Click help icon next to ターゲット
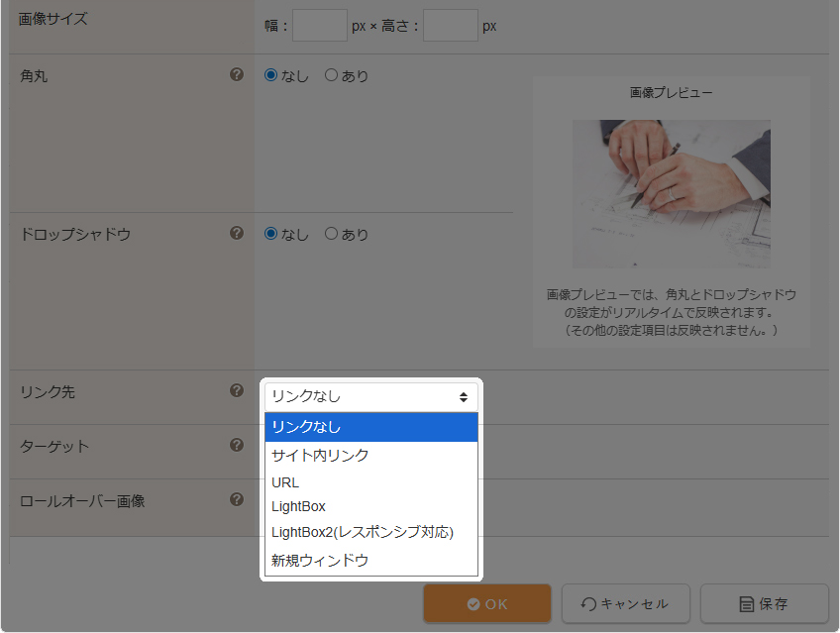 click(x=237, y=445)
